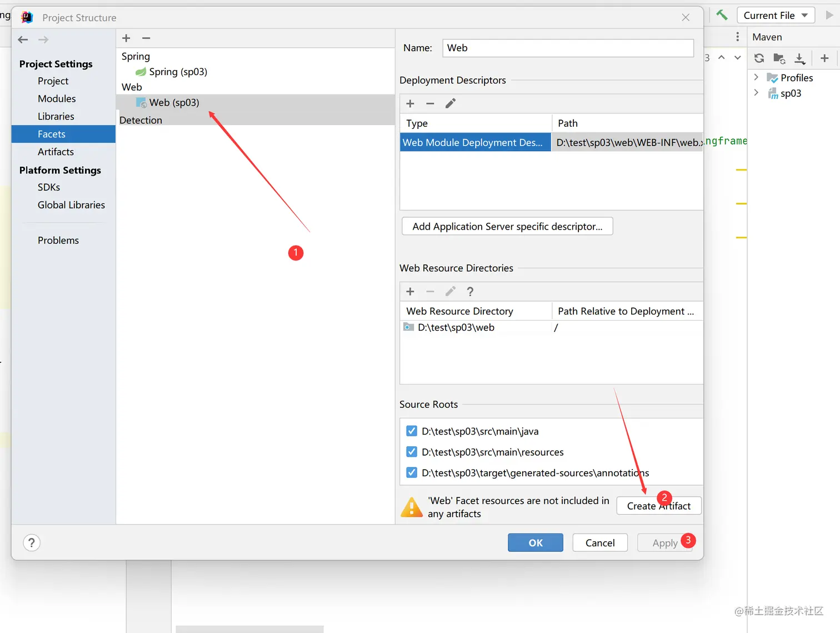840x633 pixels.
Task: Generate sources and update folders in Maven
Action: (x=779, y=58)
